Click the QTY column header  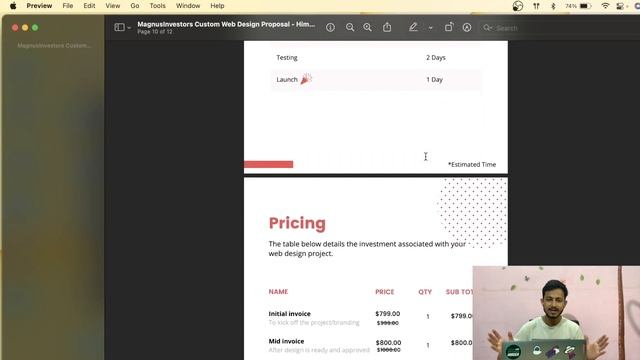(x=425, y=292)
